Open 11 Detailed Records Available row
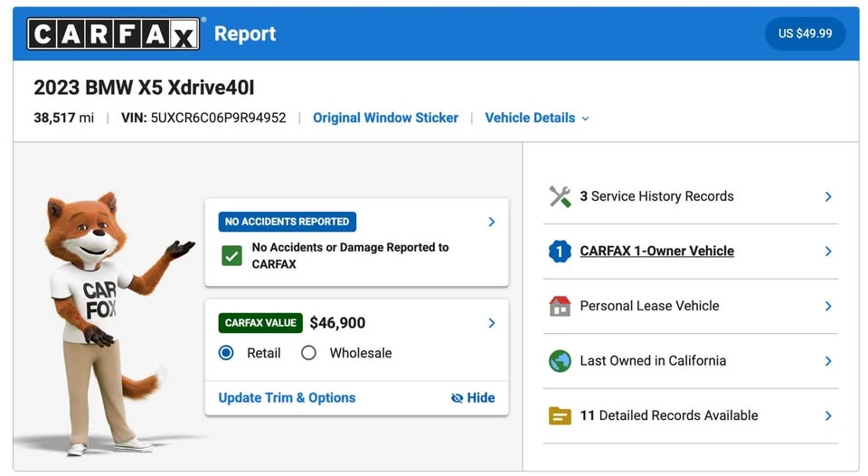This screenshot has height=476, width=868. (x=691, y=415)
